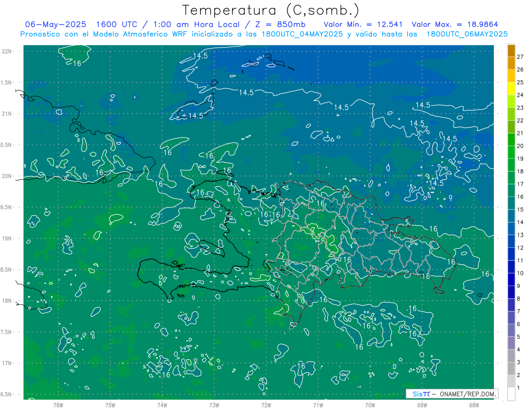
Task: Click the '22N' latitude label
Action: coord(7,51)
